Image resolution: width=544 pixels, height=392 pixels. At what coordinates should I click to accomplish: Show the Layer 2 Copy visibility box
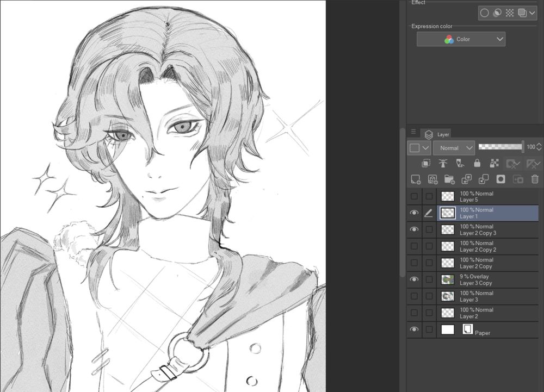pyautogui.click(x=414, y=263)
